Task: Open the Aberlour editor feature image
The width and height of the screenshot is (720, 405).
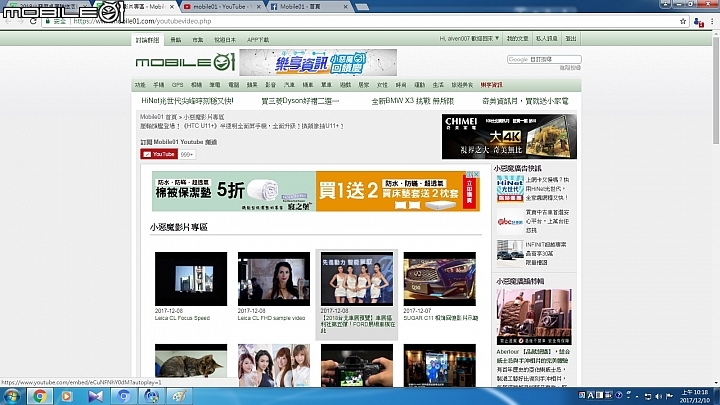Action: click(x=534, y=317)
